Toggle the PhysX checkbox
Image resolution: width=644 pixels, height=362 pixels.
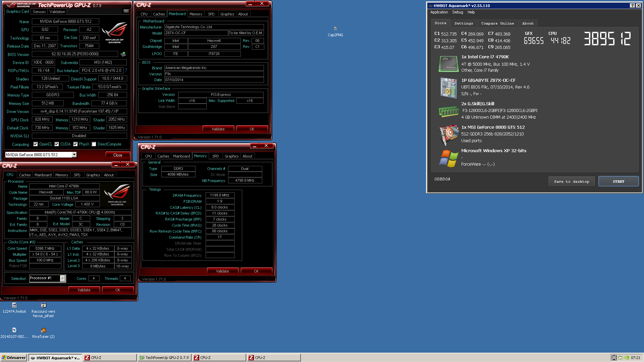(75, 144)
